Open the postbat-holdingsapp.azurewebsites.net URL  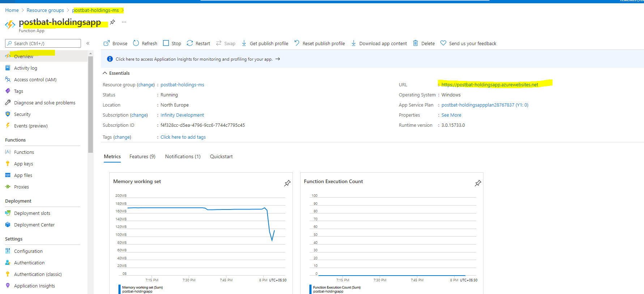pos(490,85)
